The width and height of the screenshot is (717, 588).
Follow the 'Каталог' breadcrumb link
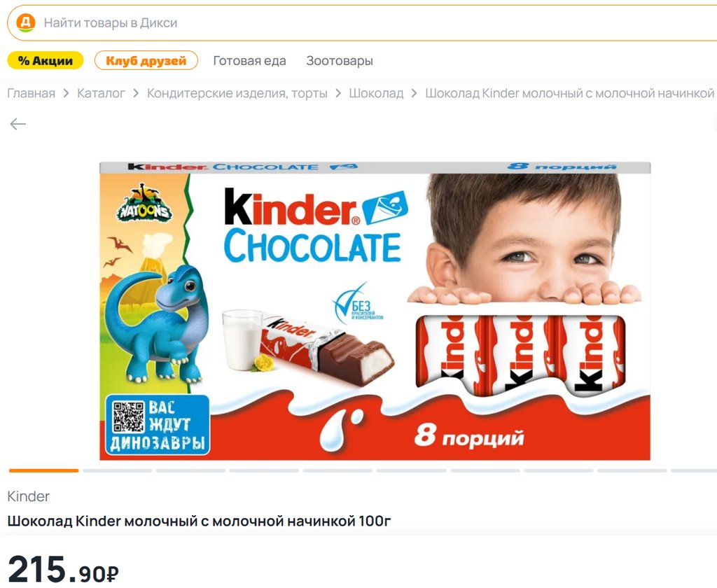coord(101,93)
